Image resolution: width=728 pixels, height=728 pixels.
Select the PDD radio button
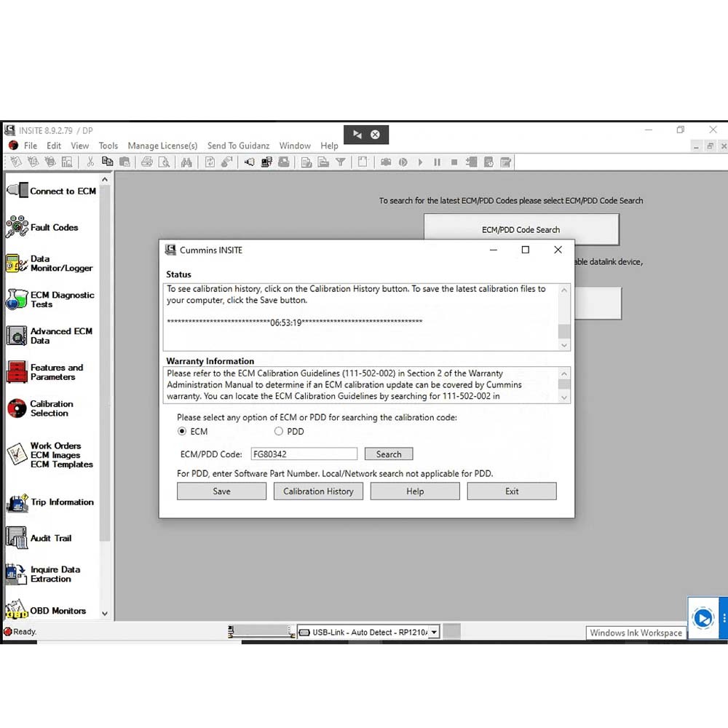click(x=279, y=431)
